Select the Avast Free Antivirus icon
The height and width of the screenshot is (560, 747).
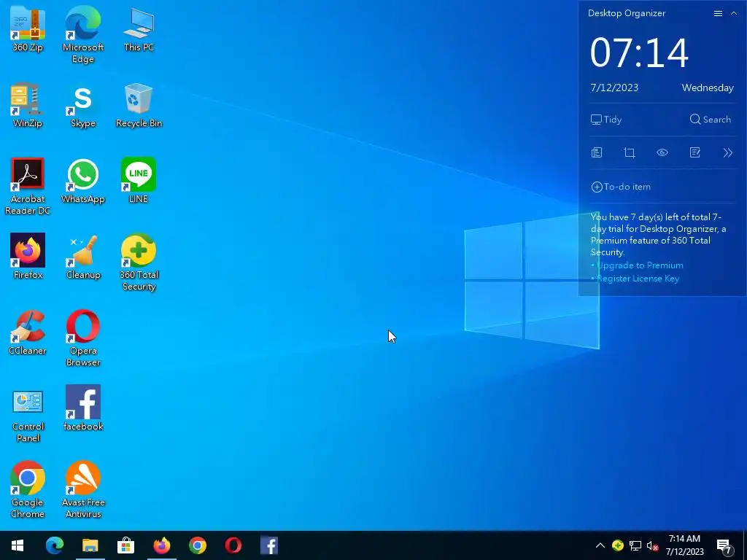83,489
